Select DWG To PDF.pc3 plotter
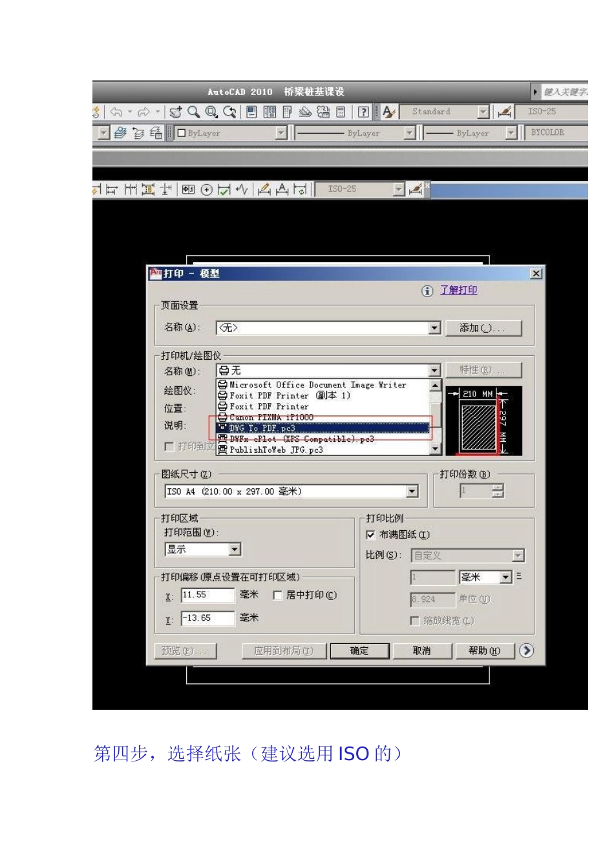This screenshot has height=868, width=614. tap(322, 428)
